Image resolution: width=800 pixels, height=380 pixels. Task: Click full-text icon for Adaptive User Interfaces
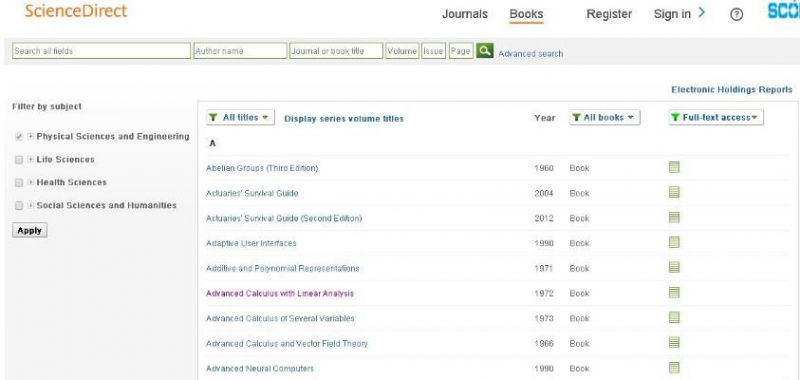tap(674, 242)
